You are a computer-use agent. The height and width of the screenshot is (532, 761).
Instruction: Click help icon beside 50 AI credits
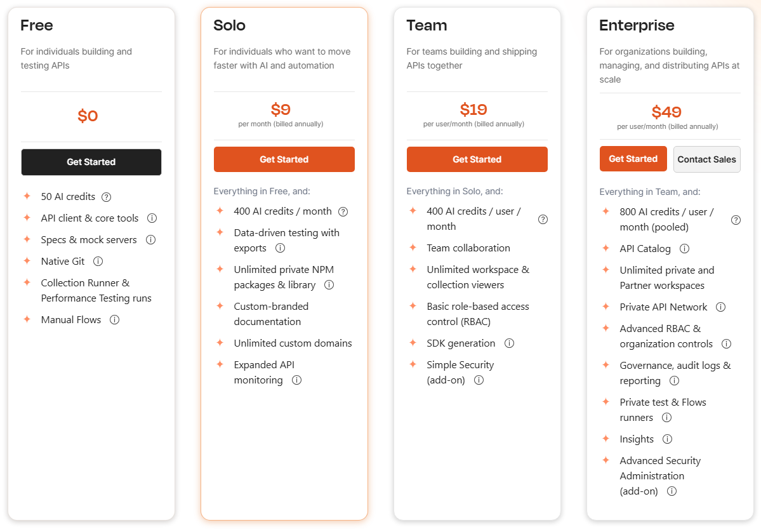tap(106, 197)
